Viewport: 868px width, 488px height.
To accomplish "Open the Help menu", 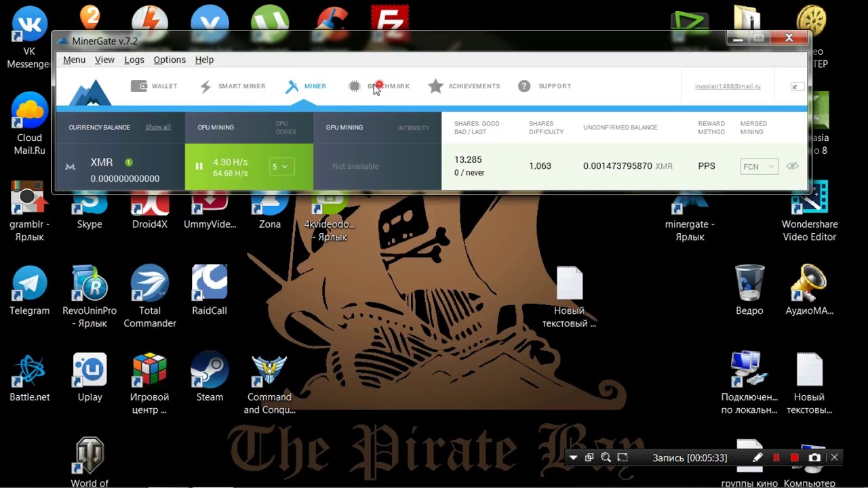I will pyautogui.click(x=204, y=60).
